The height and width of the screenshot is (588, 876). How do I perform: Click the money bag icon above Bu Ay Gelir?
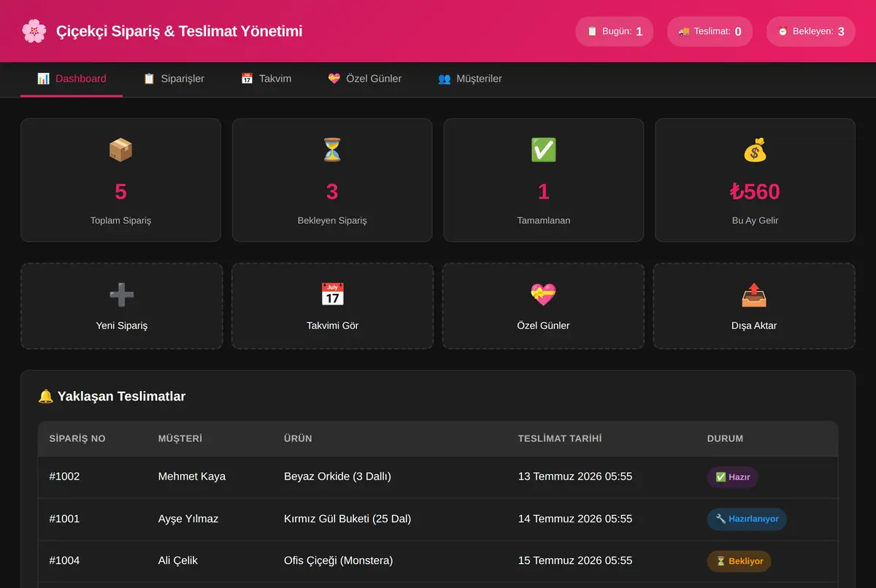pyautogui.click(x=755, y=150)
